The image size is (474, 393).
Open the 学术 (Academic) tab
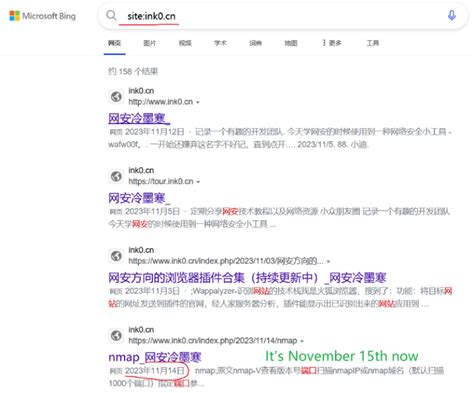click(x=220, y=43)
